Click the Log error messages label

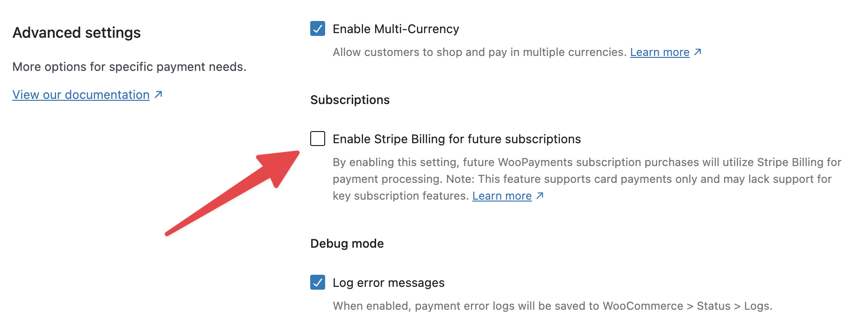388,283
